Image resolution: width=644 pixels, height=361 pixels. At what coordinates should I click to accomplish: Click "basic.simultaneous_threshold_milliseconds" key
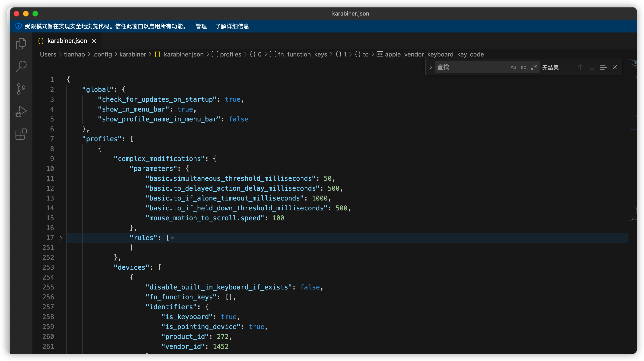tap(231, 178)
